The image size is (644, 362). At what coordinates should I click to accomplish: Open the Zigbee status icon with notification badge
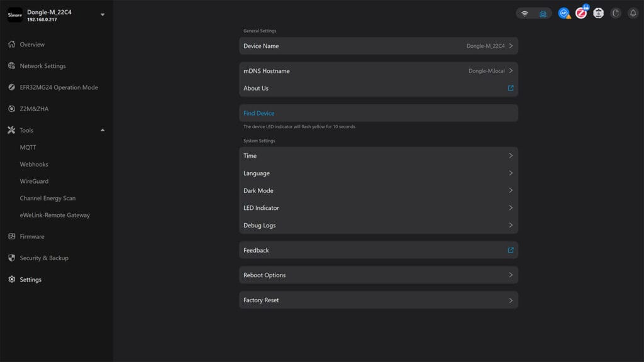(x=581, y=13)
